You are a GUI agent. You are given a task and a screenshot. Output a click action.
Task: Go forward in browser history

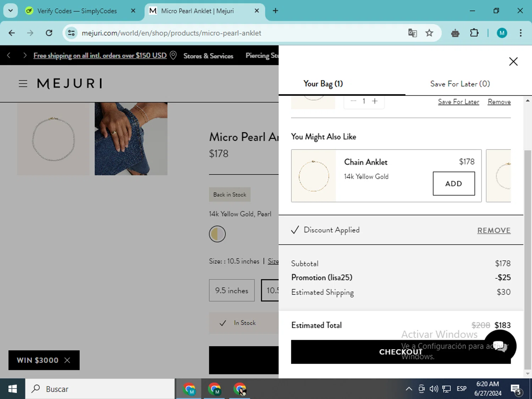pos(30,33)
